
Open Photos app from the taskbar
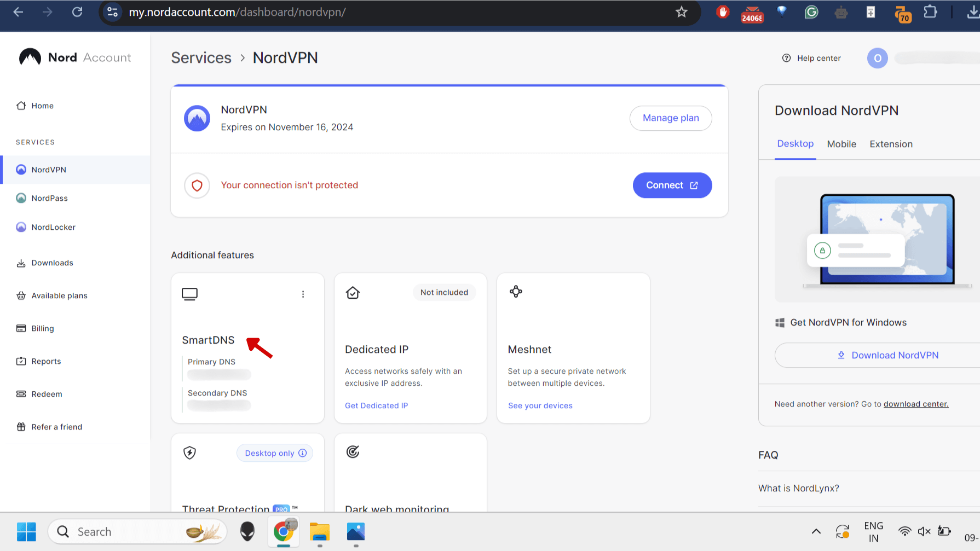coord(356,531)
